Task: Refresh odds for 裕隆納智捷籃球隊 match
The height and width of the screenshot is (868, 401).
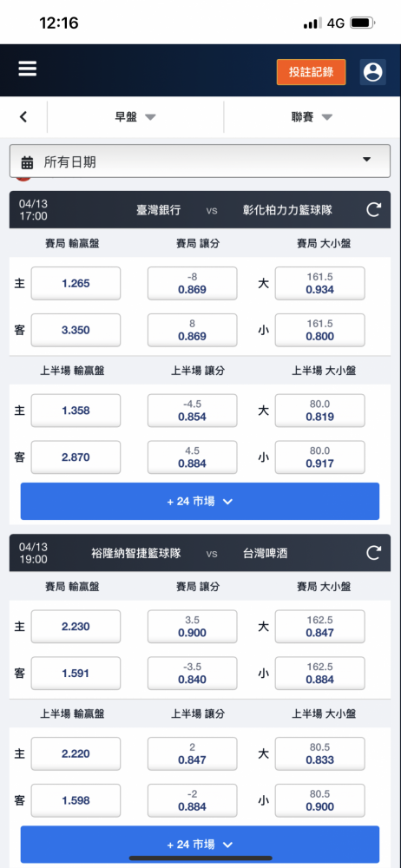Action: pyautogui.click(x=374, y=552)
